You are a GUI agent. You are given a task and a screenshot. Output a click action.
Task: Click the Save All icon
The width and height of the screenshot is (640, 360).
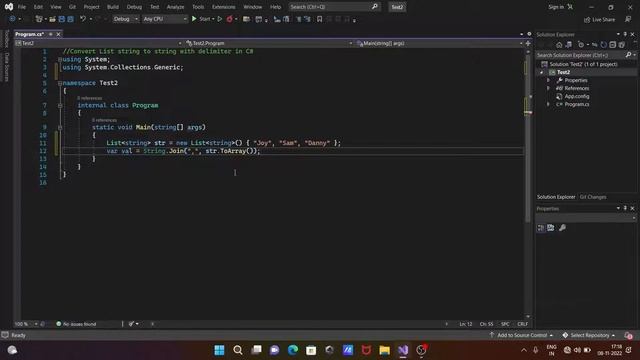(70, 19)
